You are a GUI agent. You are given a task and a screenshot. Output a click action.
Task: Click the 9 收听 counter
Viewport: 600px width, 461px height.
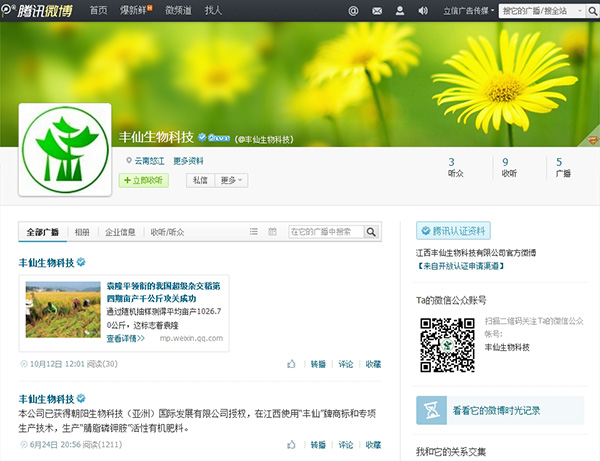[x=509, y=167]
